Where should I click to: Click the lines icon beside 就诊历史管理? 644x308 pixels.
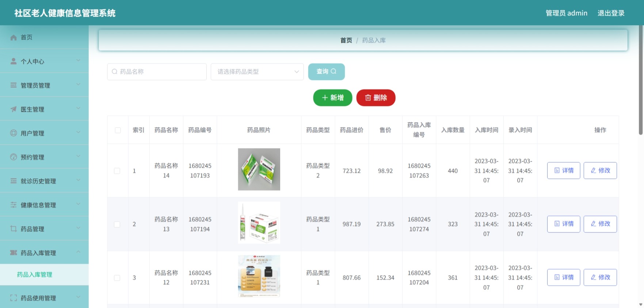[x=14, y=181]
